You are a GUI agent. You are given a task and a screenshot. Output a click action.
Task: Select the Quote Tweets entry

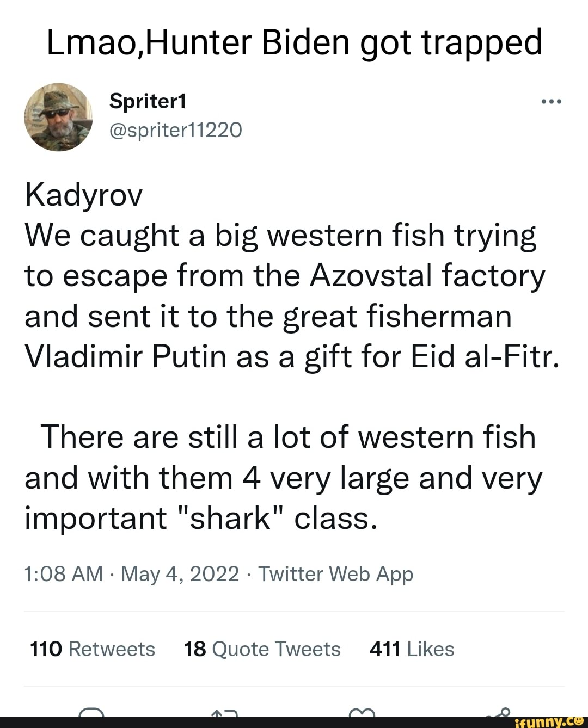(x=261, y=649)
